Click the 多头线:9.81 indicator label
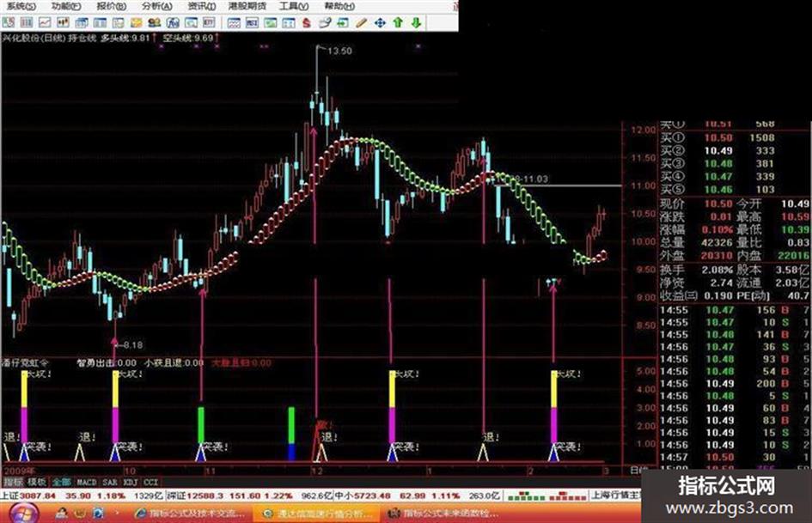This screenshot has width=812, height=523. [125, 38]
